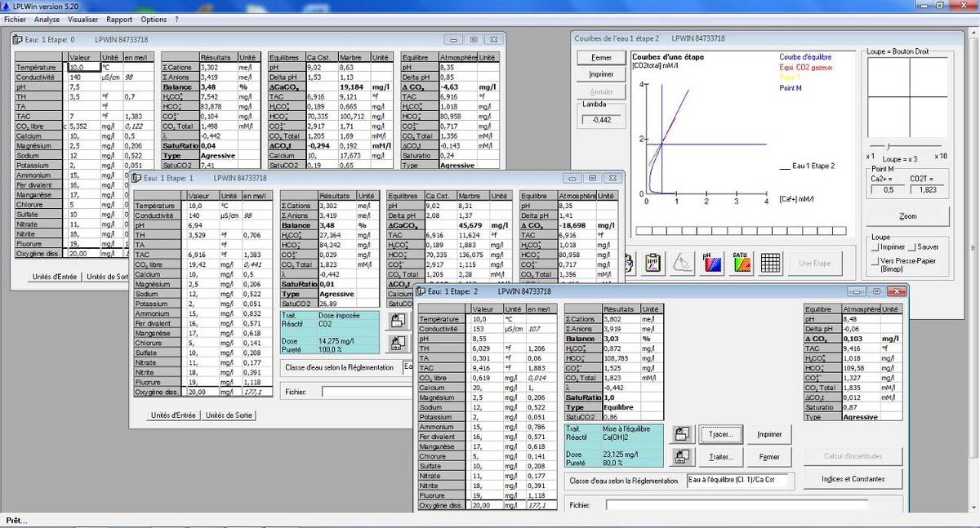Open the pH color chart icon
This screenshot has width=980, height=528.
711,263
